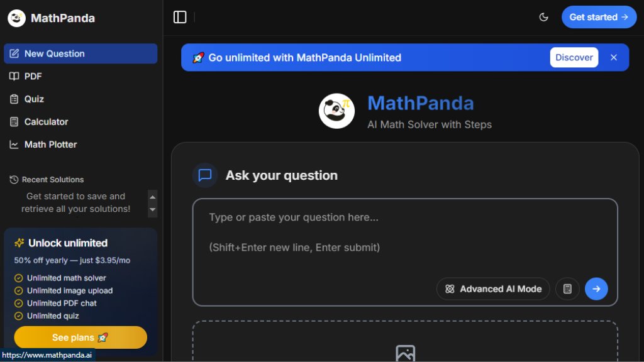Click the 'Unlimited image upload' check item
This screenshot has width=644, height=362.
pos(64,290)
